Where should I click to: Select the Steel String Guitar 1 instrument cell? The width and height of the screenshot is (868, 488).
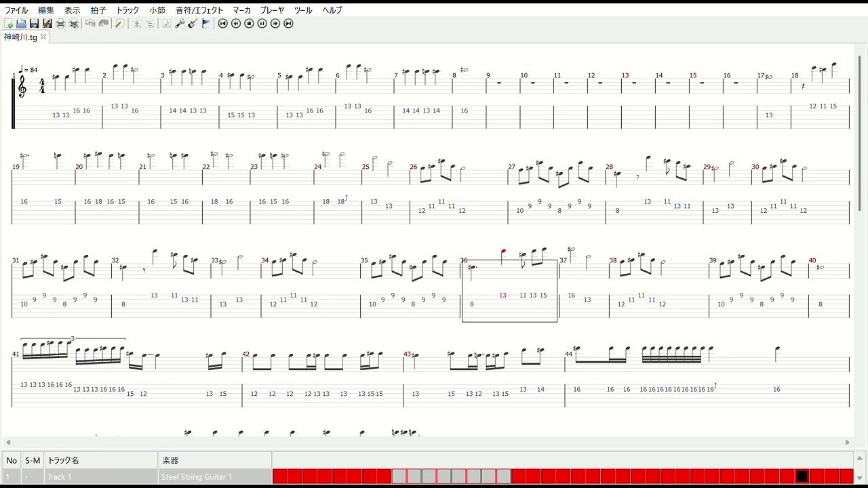pyautogui.click(x=216, y=476)
